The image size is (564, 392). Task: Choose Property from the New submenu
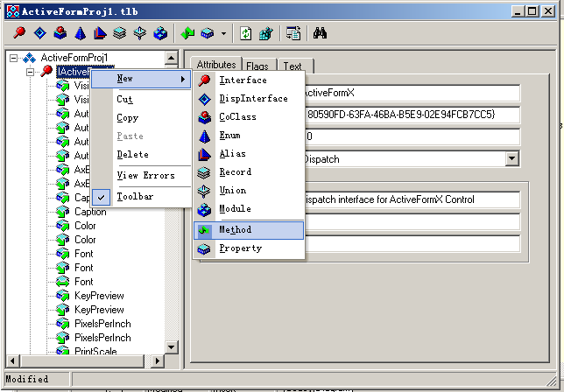pyautogui.click(x=240, y=248)
